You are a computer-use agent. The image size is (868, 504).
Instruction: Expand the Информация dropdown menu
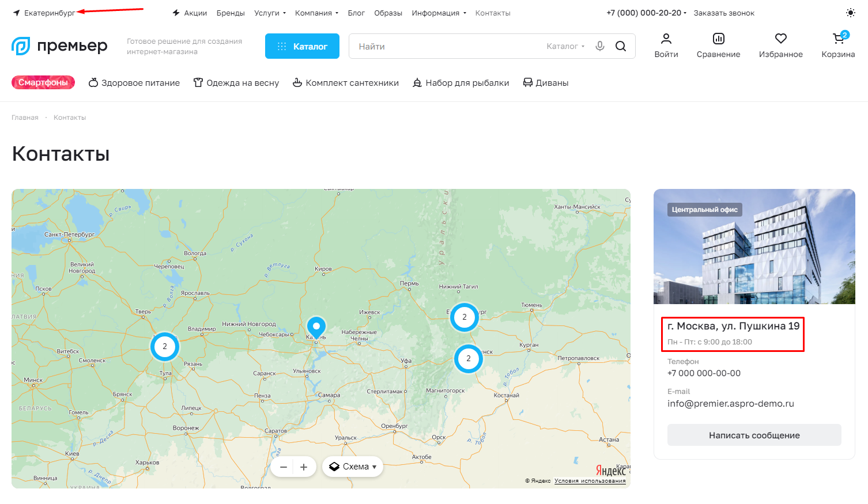pos(439,13)
